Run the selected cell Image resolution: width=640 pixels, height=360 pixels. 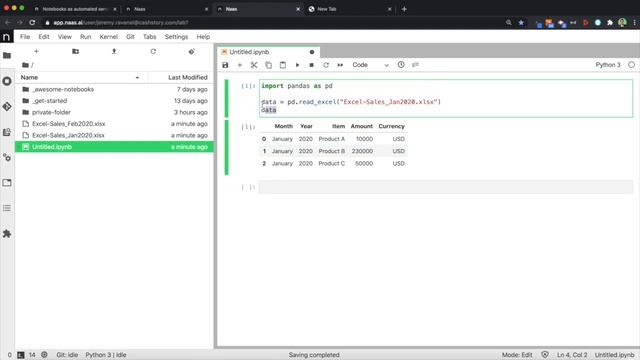(298, 65)
